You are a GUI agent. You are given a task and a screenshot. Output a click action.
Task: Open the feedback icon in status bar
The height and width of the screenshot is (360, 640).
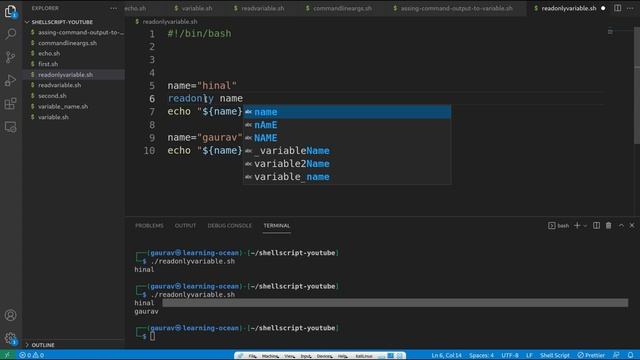[616, 355]
